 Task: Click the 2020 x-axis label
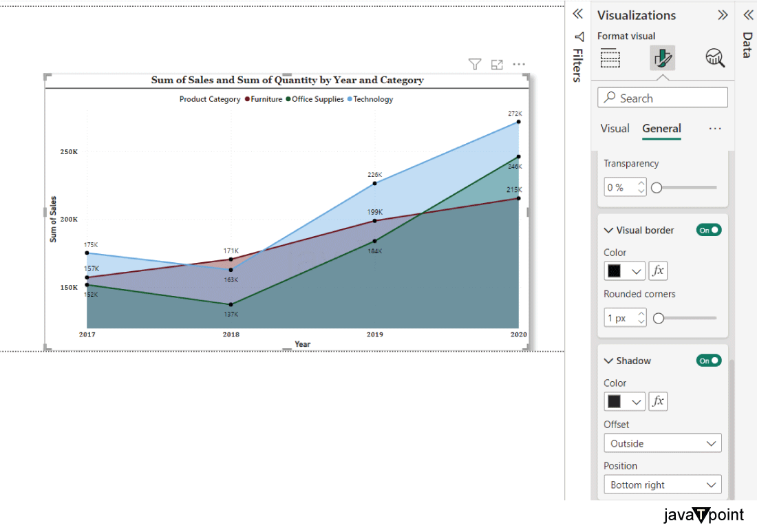pos(518,334)
